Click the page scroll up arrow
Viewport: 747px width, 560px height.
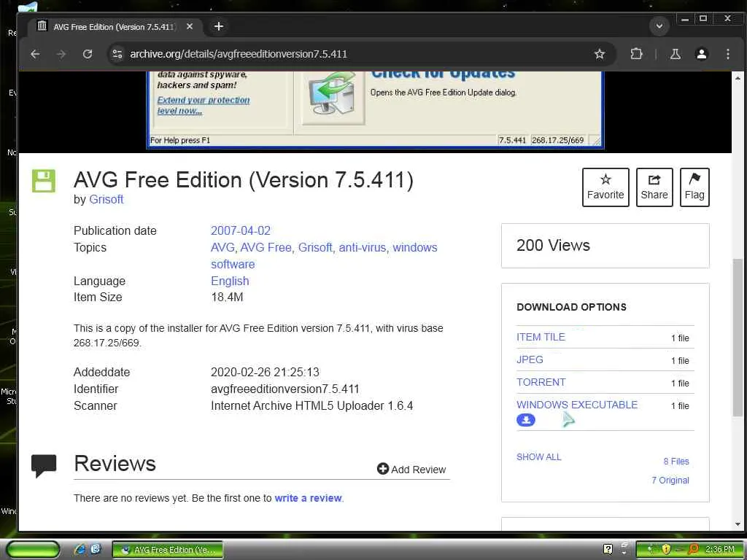tap(738, 77)
